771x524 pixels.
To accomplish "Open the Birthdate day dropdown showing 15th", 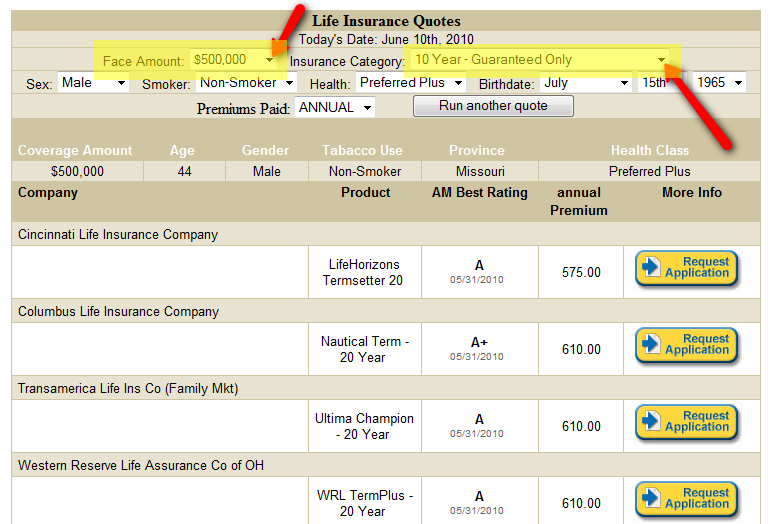I will (x=662, y=83).
